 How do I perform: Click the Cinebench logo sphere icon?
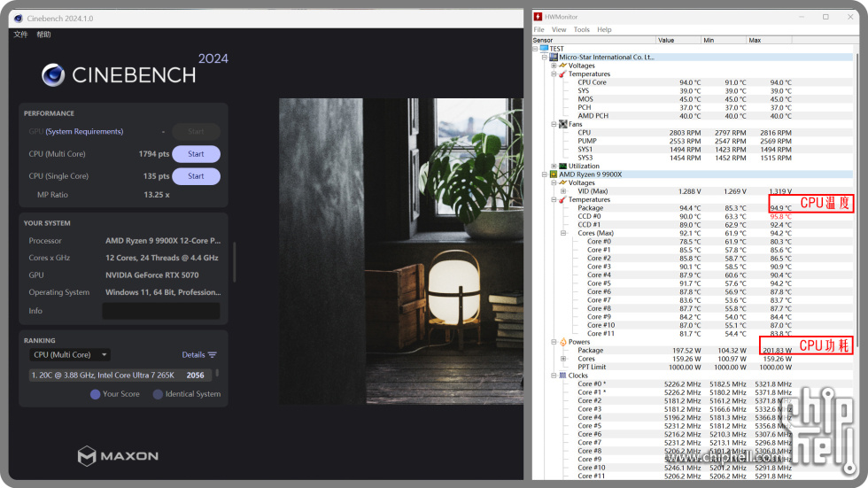(x=53, y=75)
